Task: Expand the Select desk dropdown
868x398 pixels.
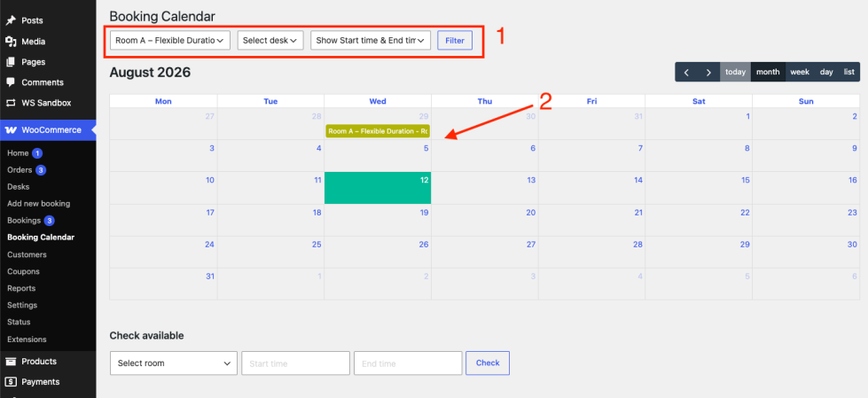Action: (x=270, y=41)
